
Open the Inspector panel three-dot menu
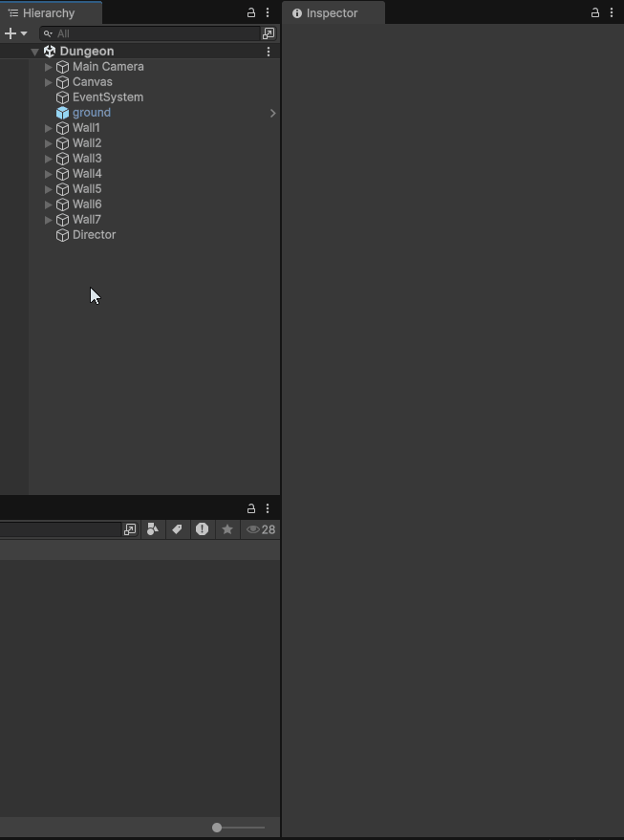(612, 13)
